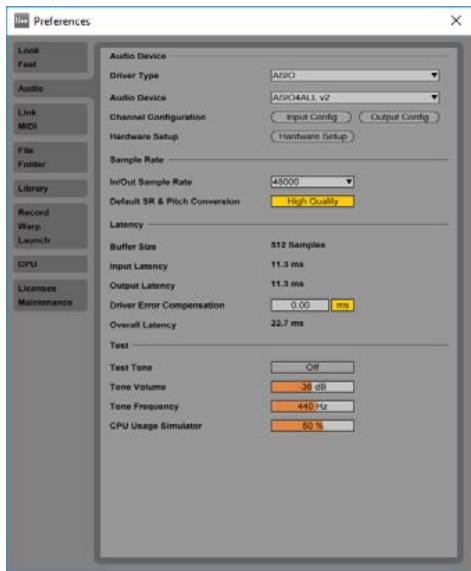Click the Driver Error Compensation value field
471x571 pixels.
tap(300, 305)
